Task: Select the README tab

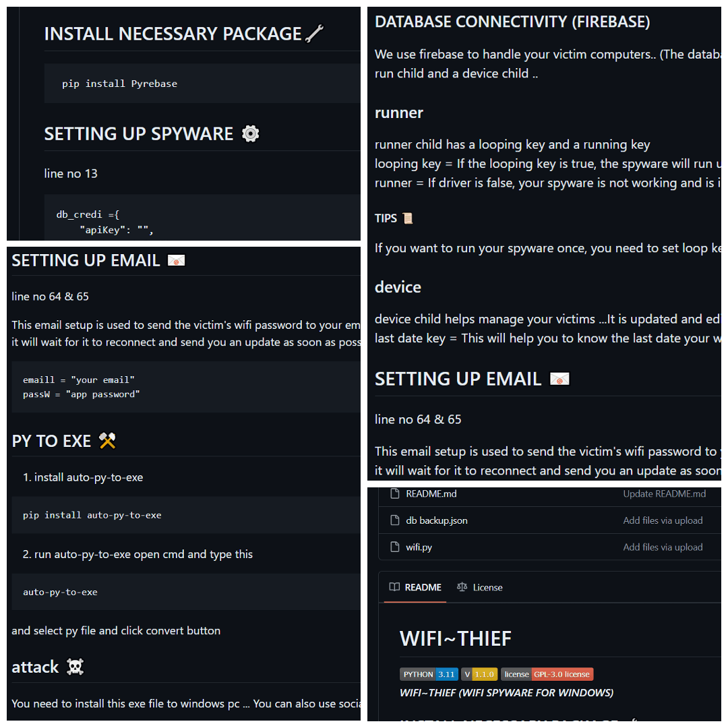Action: (415, 587)
